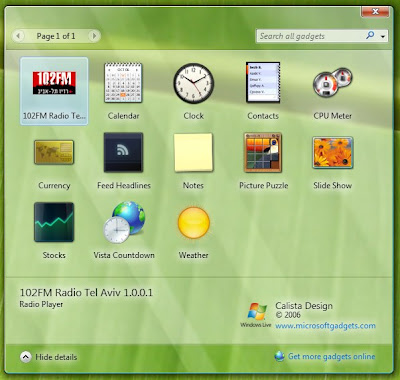This screenshot has height=380, width=400.
Task: Click the Hide details label
Action: pyautogui.click(x=56, y=357)
